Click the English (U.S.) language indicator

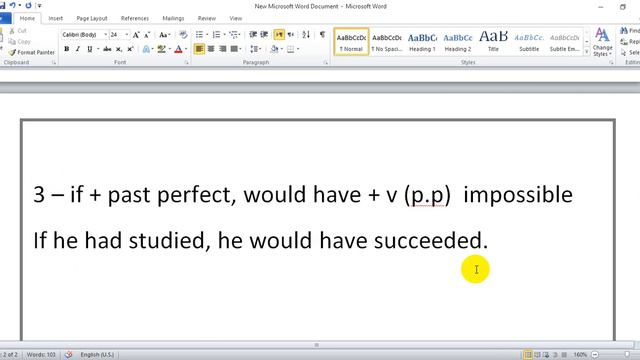pos(97,355)
